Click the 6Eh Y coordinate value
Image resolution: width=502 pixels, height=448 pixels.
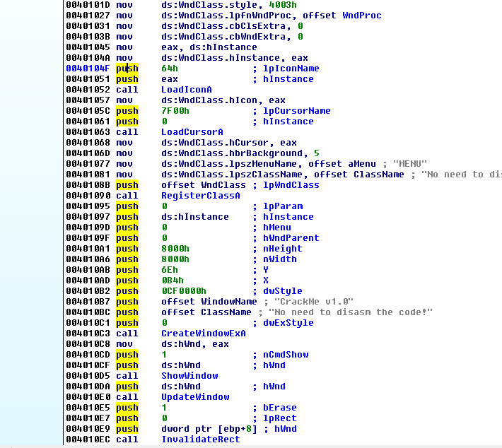tap(169, 270)
